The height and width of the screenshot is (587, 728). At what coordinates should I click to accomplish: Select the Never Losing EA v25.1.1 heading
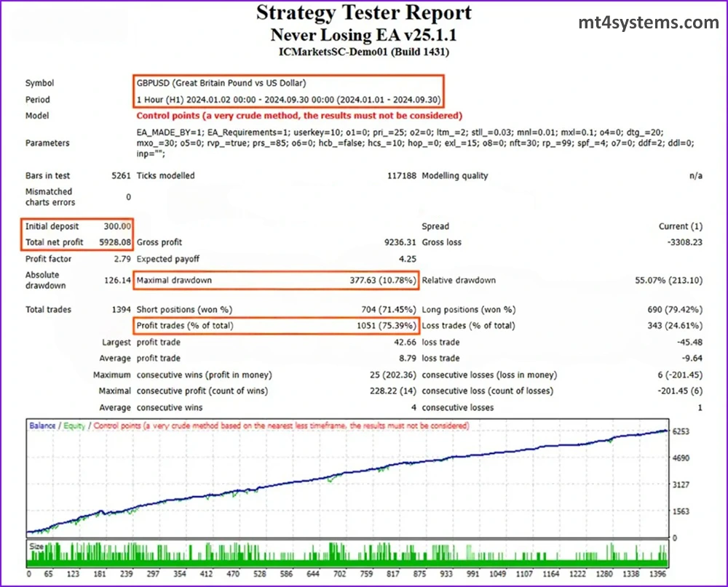click(x=363, y=34)
